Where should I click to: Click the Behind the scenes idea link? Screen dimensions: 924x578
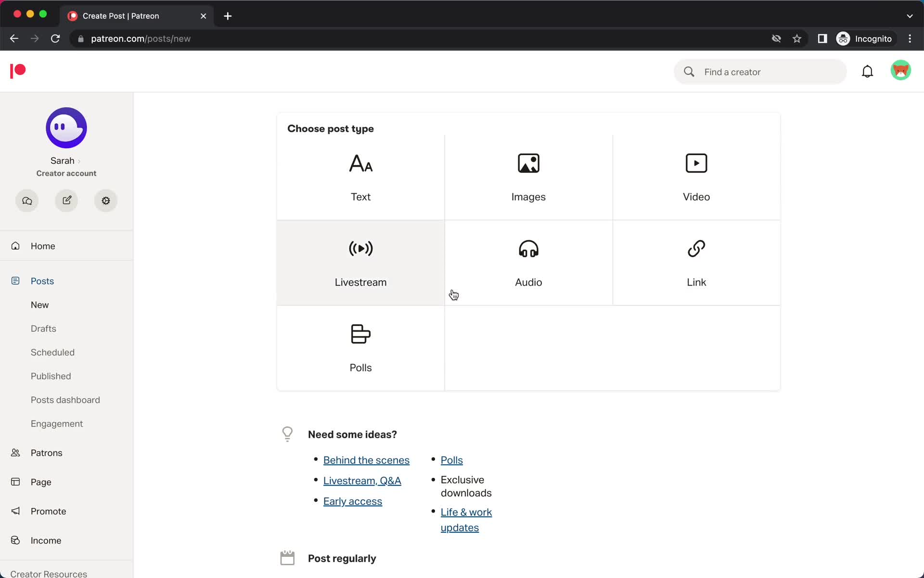point(367,460)
